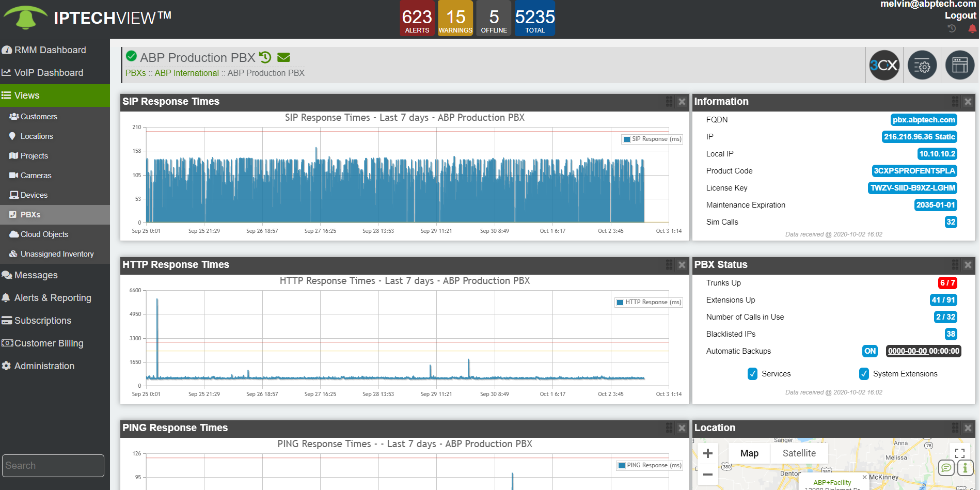Viewport: 980px width, 490px height.
Task: Click the 5 Offline counter
Action: pos(494,19)
